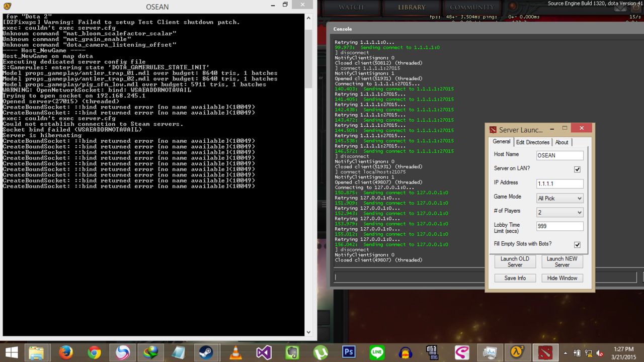Image resolution: width=644 pixels, height=362 pixels.
Task: Open Photoshop taskbar icon
Action: coord(349,352)
